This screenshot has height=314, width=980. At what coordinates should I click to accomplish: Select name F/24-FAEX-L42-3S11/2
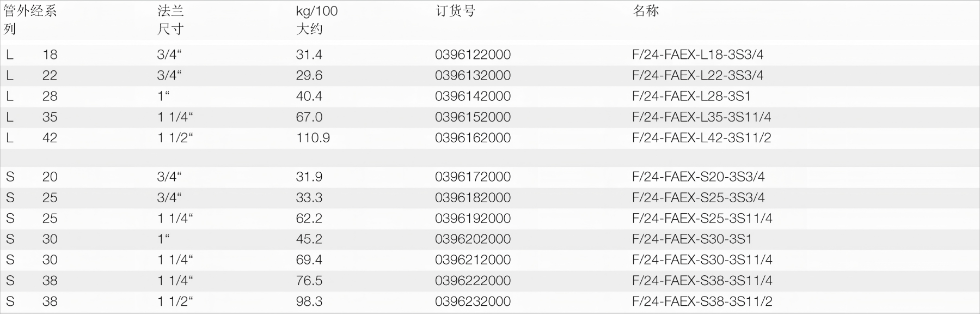pyautogui.click(x=701, y=138)
